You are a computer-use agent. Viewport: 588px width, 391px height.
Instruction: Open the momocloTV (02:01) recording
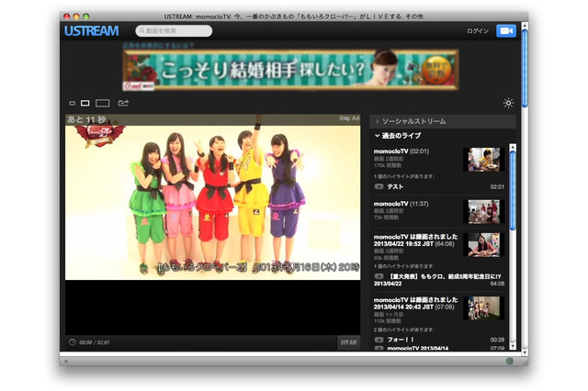point(401,151)
